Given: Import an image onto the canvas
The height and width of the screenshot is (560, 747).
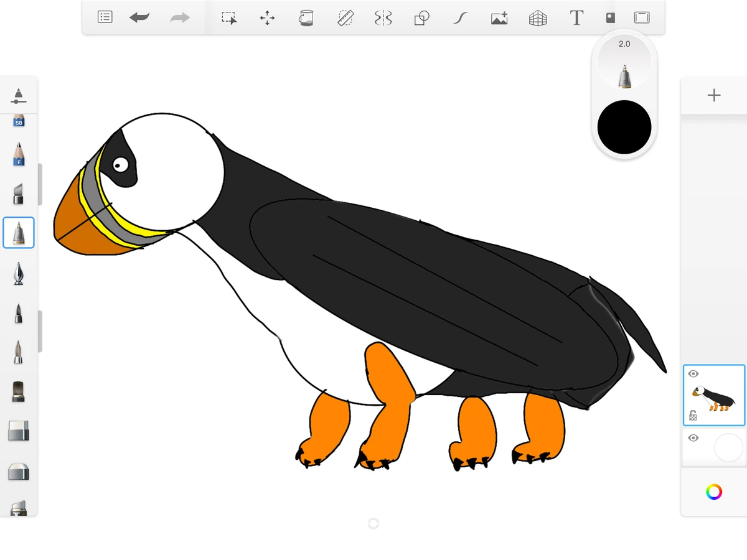Looking at the screenshot, I should tap(499, 18).
